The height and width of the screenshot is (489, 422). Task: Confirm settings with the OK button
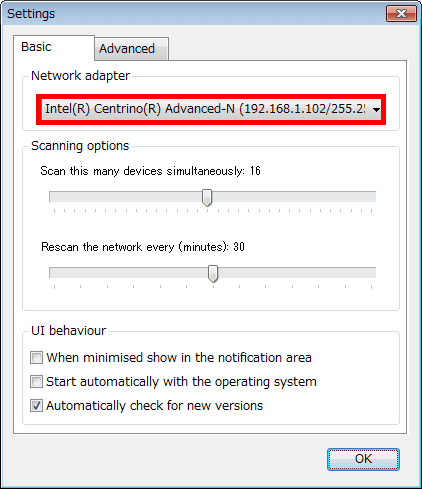(363, 459)
